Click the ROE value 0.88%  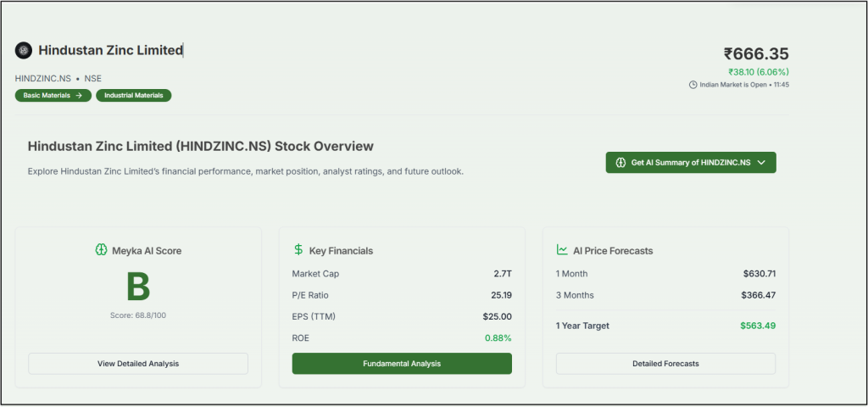[x=498, y=338]
